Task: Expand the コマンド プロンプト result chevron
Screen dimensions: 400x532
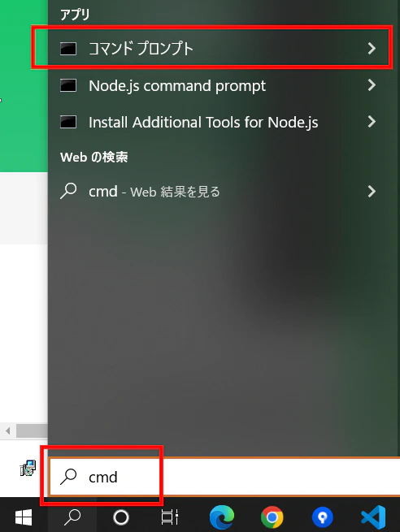Action: click(372, 48)
